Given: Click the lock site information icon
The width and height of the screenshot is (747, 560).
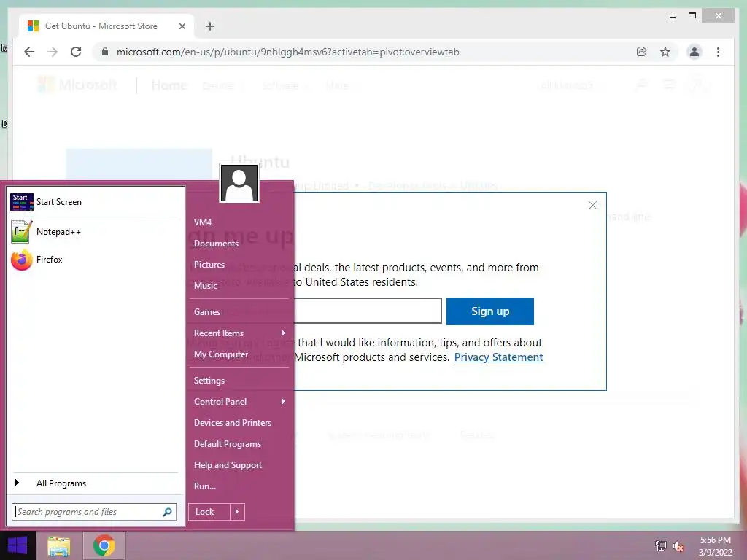Looking at the screenshot, I should 105,52.
